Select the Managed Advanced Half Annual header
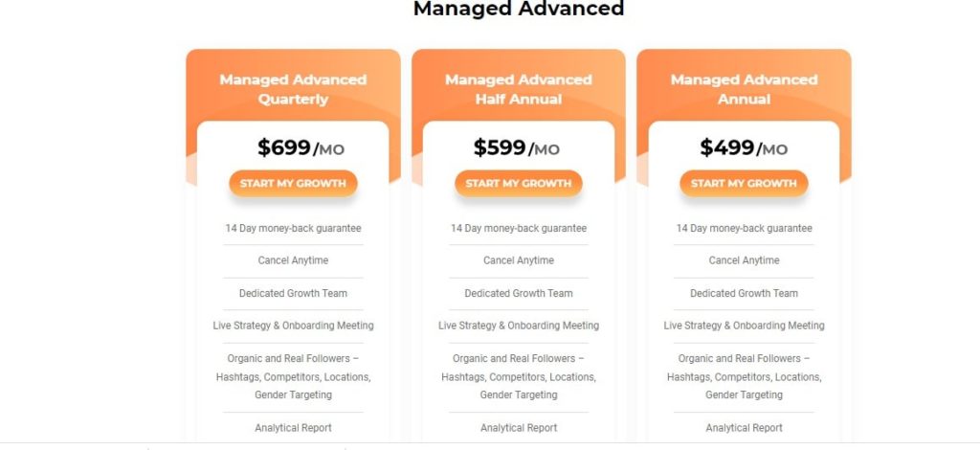Screen dimensions: 980x450 coord(518,89)
